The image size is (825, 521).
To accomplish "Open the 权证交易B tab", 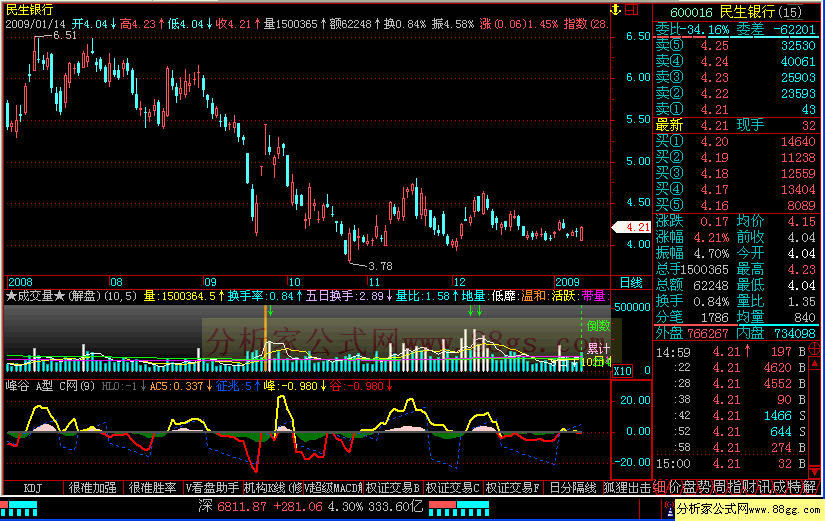I will click(x=393, y=488).
